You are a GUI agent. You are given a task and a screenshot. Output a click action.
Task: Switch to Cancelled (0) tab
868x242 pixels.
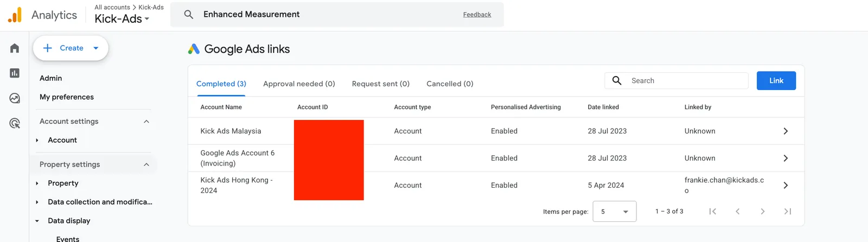[450, 84]
